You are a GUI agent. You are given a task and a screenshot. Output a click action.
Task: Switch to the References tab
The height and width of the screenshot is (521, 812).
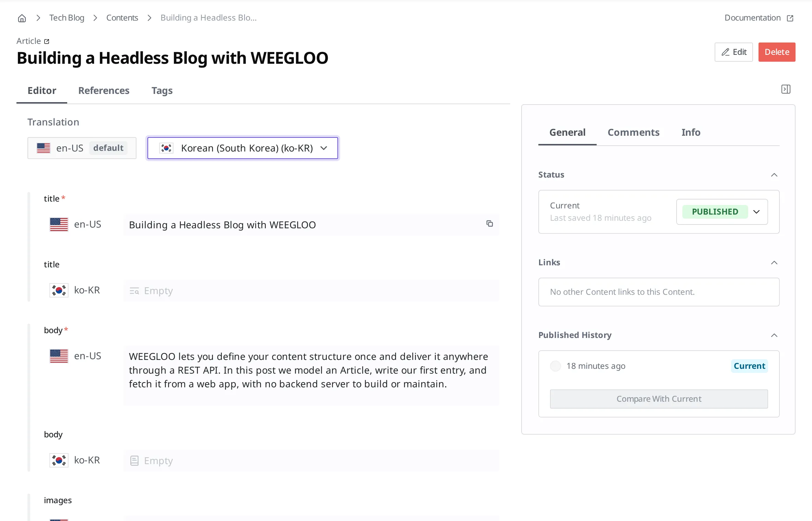point(104,90)
